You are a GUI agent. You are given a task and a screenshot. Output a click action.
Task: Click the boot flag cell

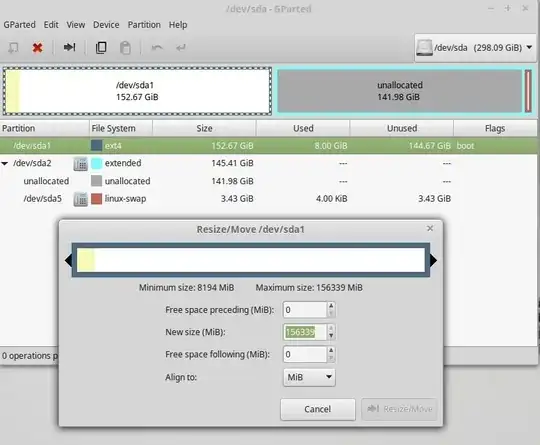point(465,146)
